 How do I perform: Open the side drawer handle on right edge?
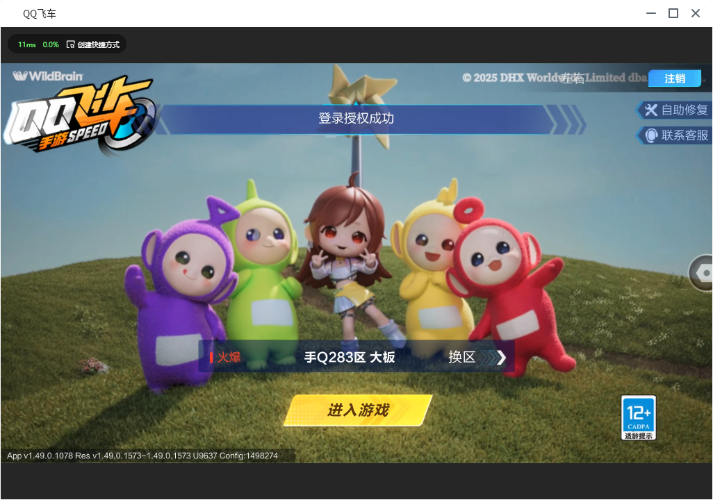click(x=702, y=272)
